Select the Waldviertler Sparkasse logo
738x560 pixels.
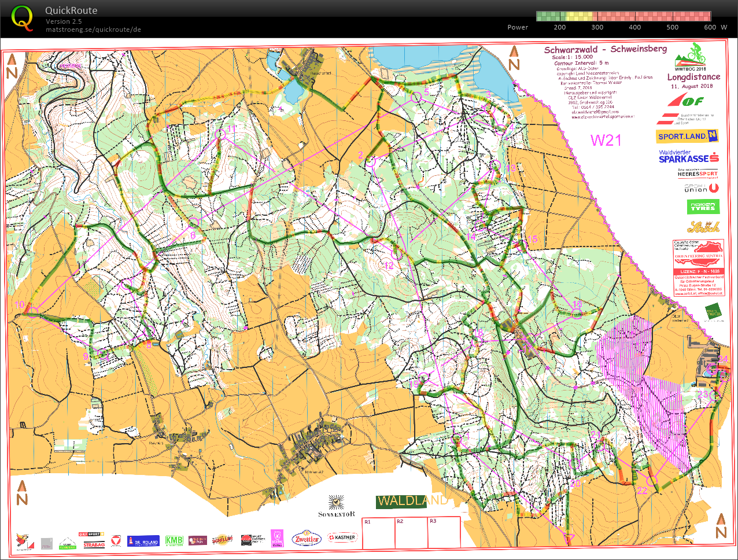(x=688, y=157)
